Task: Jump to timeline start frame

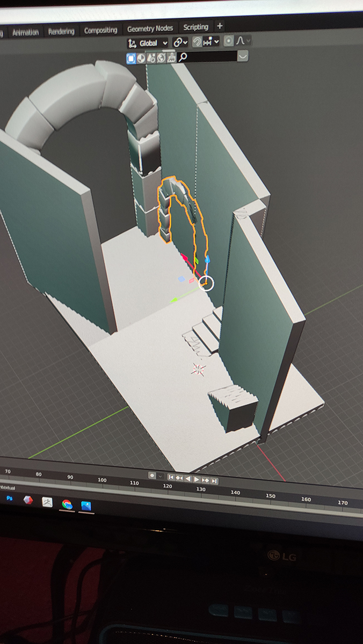Action: coord(171,477)
